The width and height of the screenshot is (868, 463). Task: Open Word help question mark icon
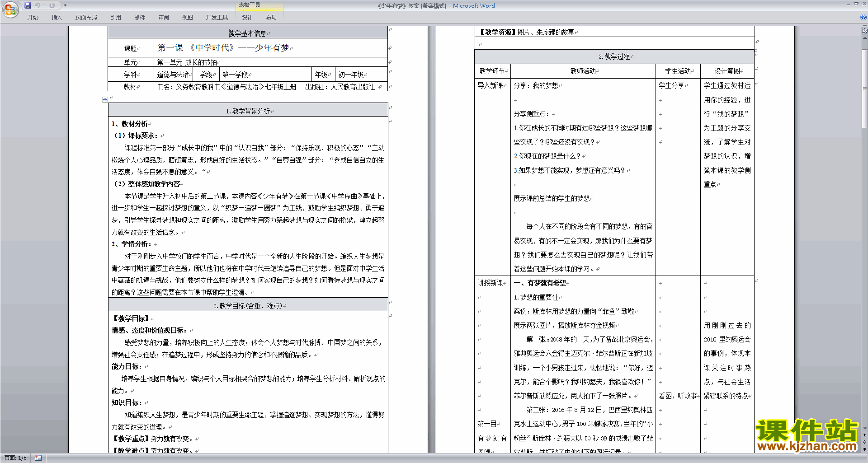863,18
